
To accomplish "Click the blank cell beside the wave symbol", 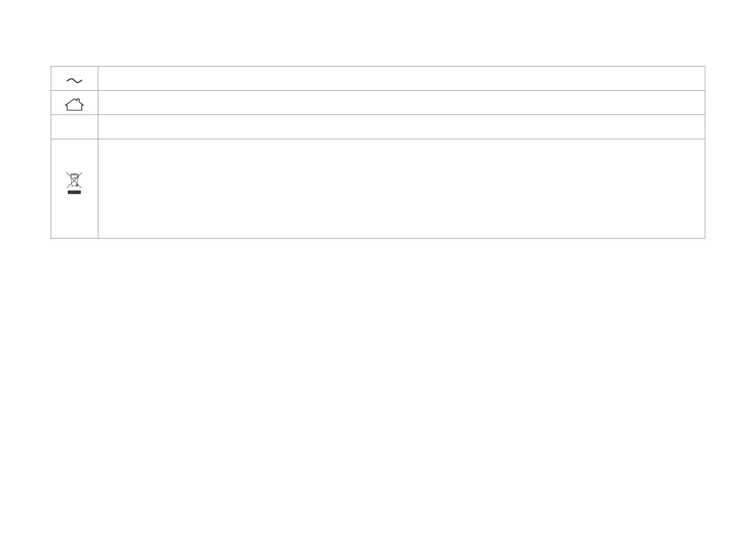I will [x=401, y=79].
